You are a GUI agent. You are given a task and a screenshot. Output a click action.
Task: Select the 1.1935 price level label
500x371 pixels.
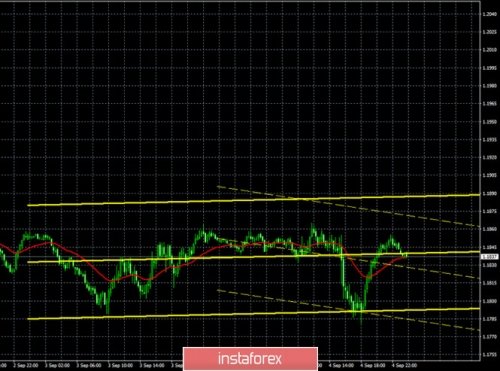(x=490, y=140)
